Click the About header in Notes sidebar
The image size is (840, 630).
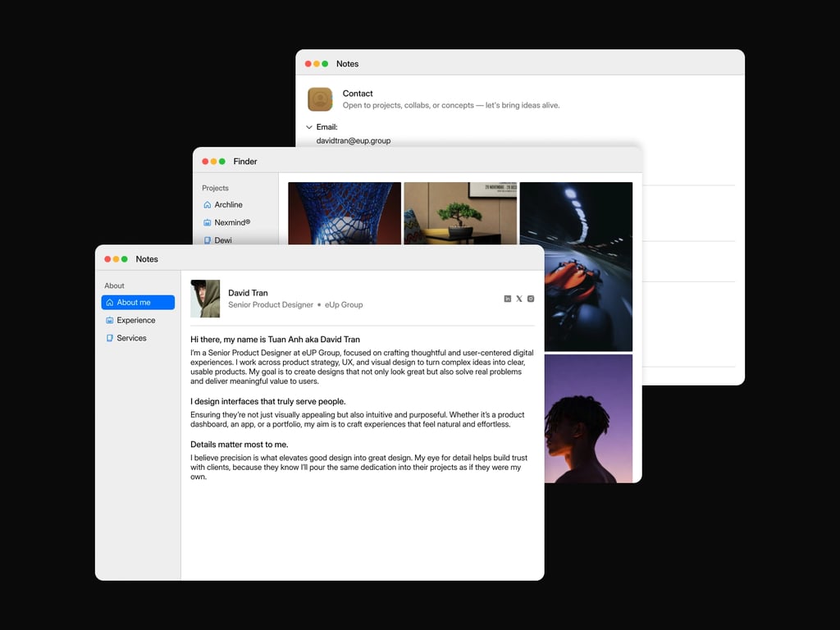(114, 285)
